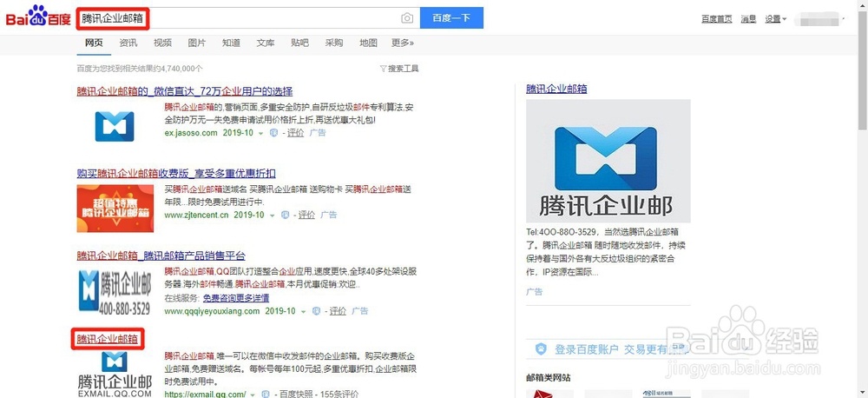The image size is (868, 398).
Task: Open result 腾讯企业邮箱_腾讯邮箱产品销售平台
Action: [x=161, y=256]
